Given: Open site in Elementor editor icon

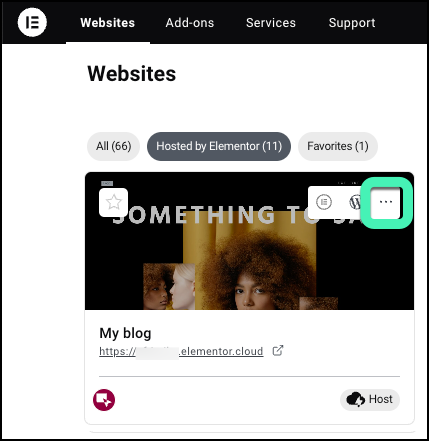Looking at the screenshot, I should point(324,202).
